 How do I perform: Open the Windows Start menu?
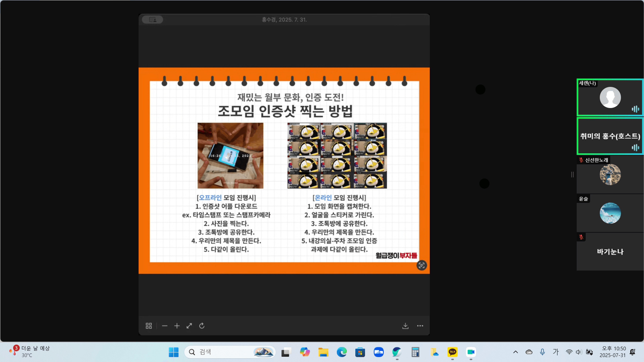pyautogui.click(x=174, y=352)
